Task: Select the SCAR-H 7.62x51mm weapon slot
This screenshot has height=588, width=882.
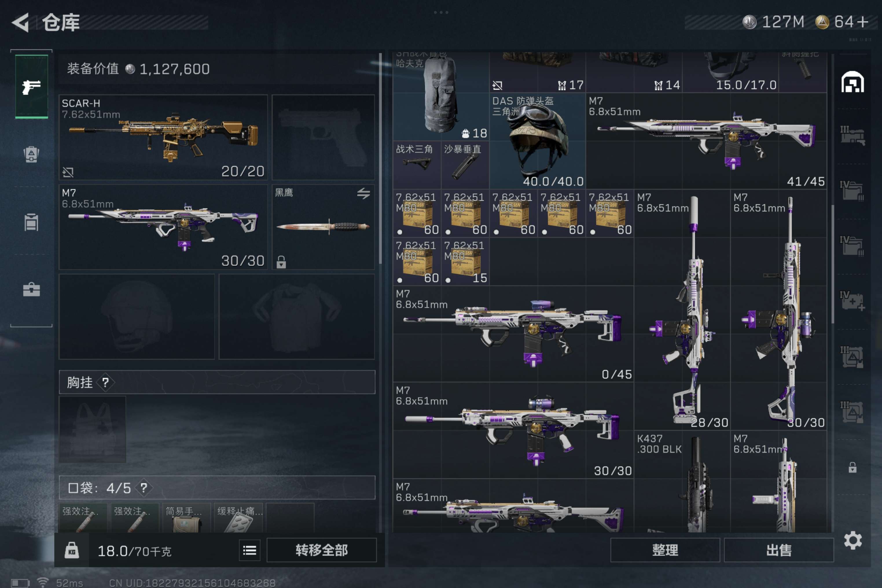Action: (x=163, y=137)
